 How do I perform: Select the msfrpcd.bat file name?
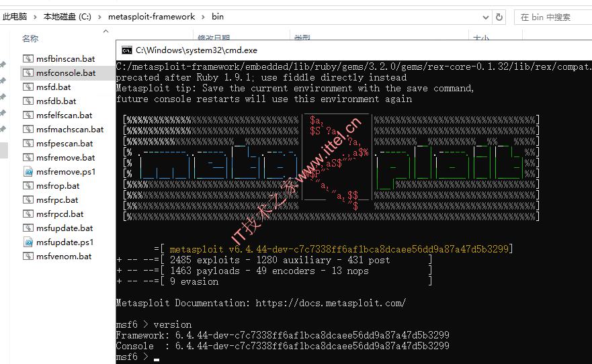point(60,214)
